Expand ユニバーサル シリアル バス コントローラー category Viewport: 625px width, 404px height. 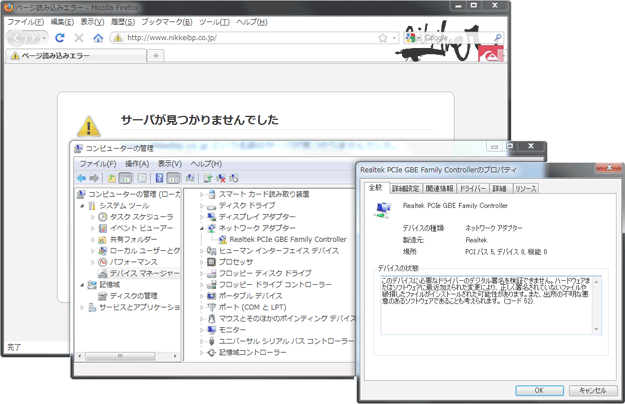pyautogui.click(x=202, y=341)
